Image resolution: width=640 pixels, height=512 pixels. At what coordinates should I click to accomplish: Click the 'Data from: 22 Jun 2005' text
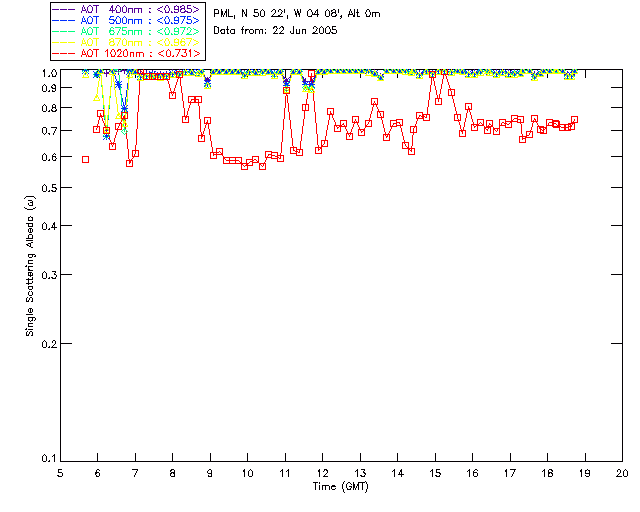[x=275, y=30]
